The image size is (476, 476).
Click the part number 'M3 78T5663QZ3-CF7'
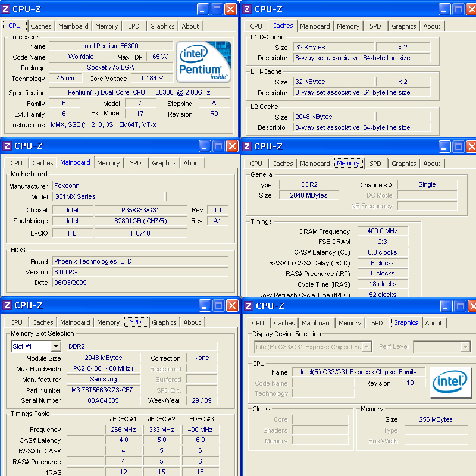pyautogui.click(x=104, y=390)
